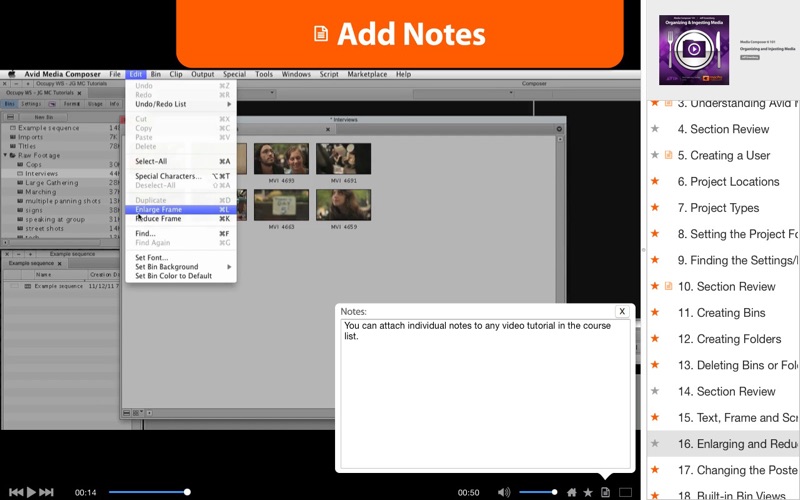The width and height of the screenshot is (800, 500).
Task: Toggle the star for 4. Section Review
Action: [x=655, y=129]
